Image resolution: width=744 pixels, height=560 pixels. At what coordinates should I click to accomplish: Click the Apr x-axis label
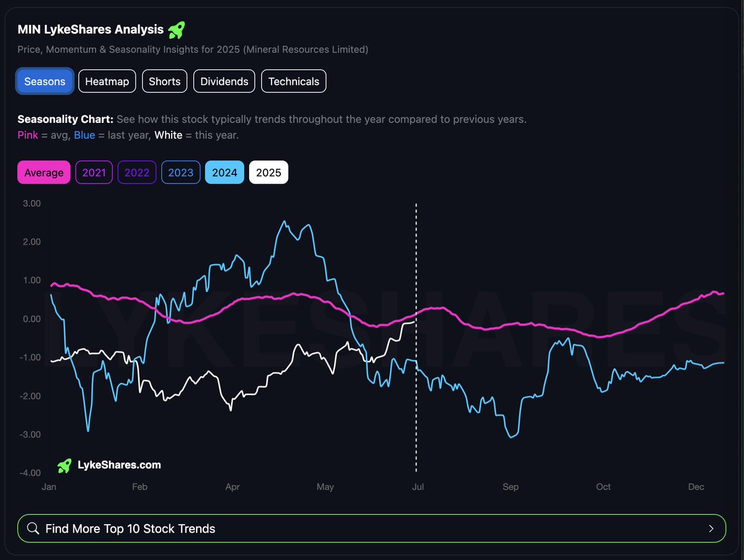(232, 487)
